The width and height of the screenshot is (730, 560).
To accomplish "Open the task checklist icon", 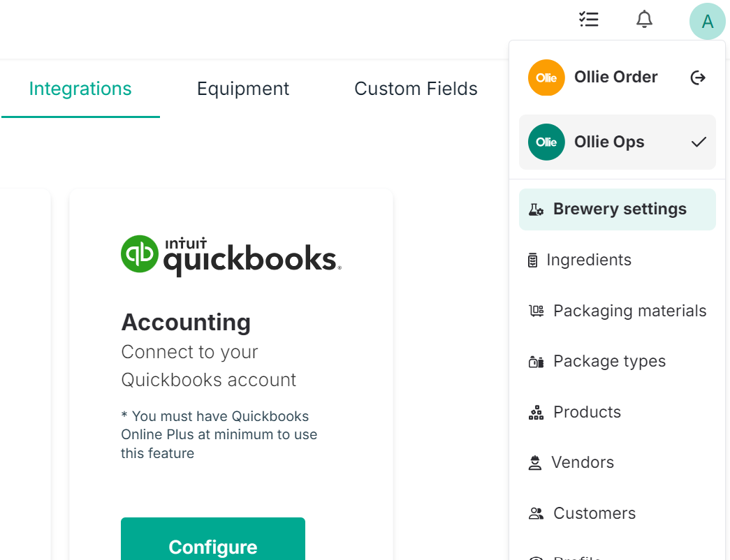I will (588, 20).
